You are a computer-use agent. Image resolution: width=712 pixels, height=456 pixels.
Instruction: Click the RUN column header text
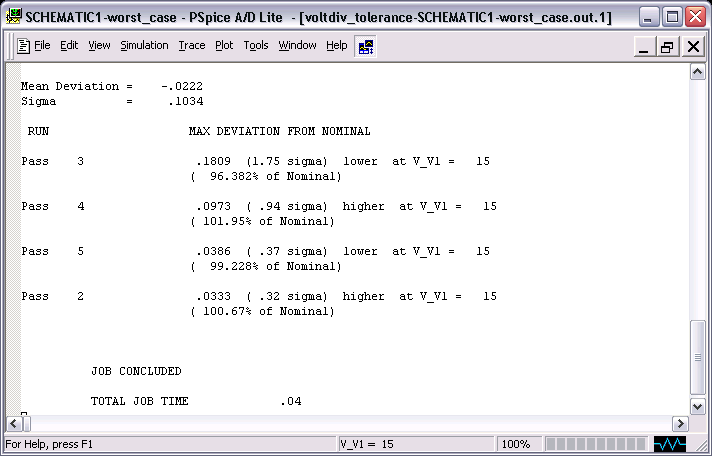coord(38,131)
